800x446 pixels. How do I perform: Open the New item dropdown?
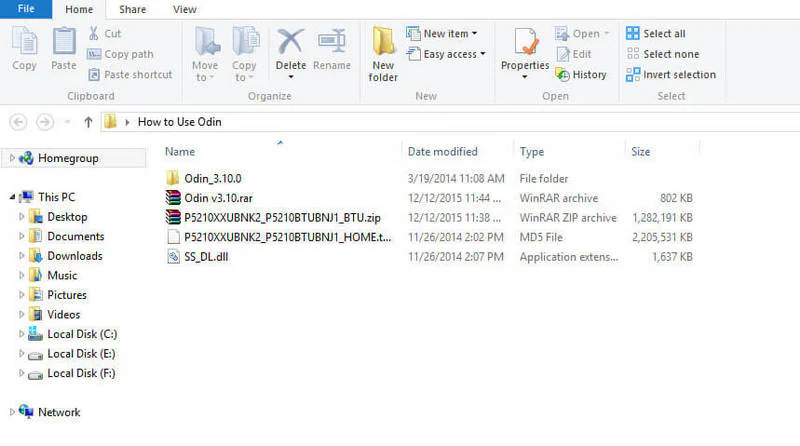click(442, 34)
